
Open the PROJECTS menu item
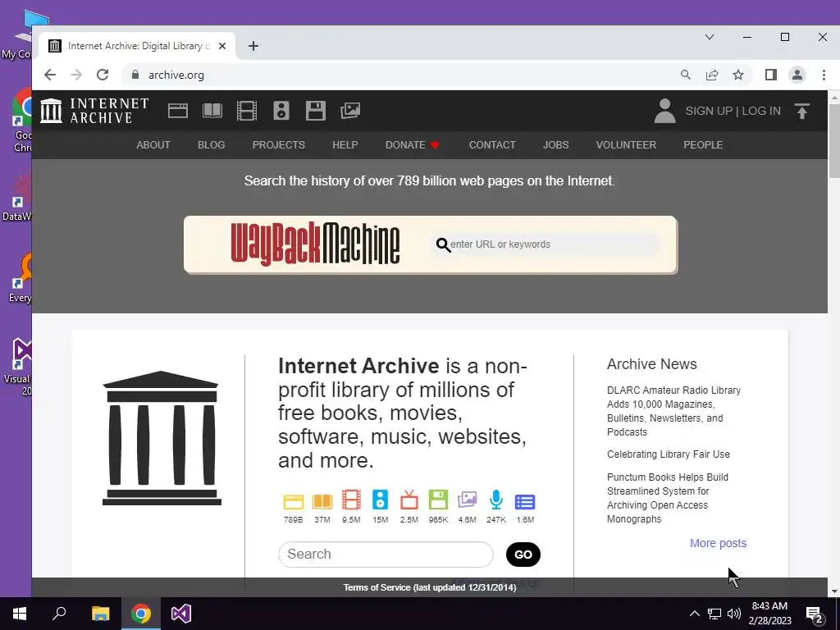click(x=279, y=145)
